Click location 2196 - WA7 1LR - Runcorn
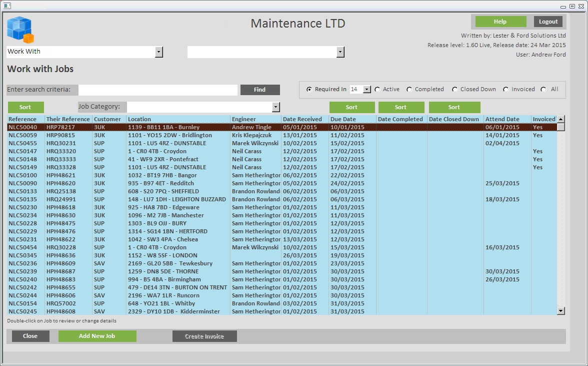The height and width of the screenshot is (366, 588). pyautogui.click(x=163, y=295)
